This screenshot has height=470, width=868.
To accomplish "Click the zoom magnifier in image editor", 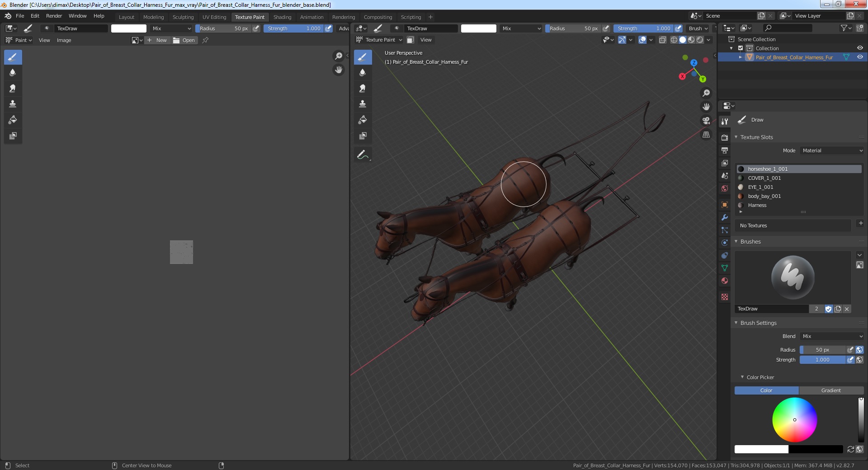I will [338, 56].
